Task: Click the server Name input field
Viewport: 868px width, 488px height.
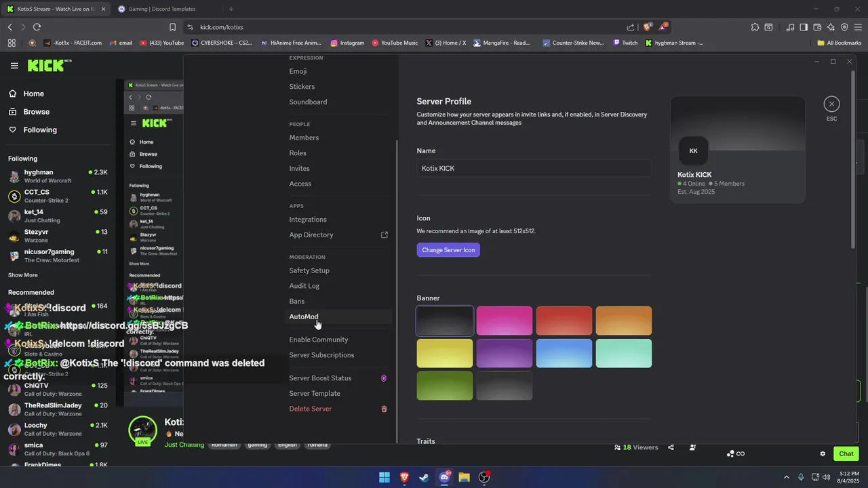Action: pos(534,168)
